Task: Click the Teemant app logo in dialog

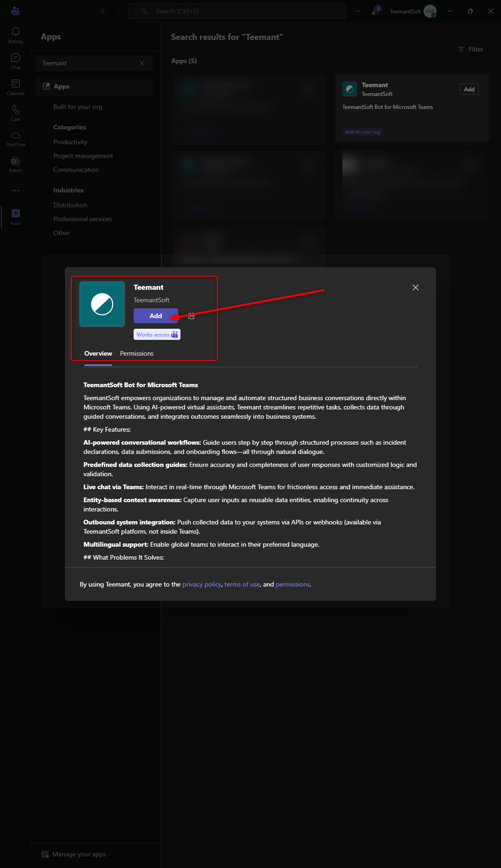Action: (x=102, y=304)
